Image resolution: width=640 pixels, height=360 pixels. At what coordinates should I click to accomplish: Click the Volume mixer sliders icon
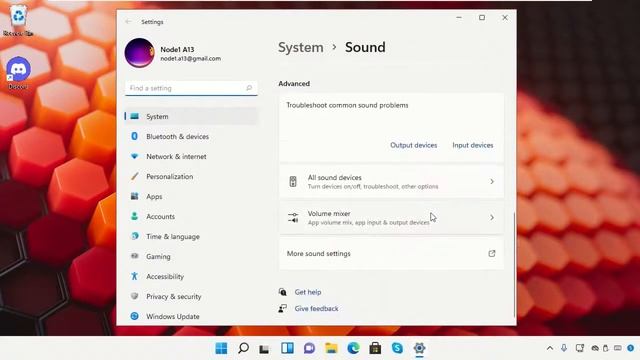coord(293,218)
